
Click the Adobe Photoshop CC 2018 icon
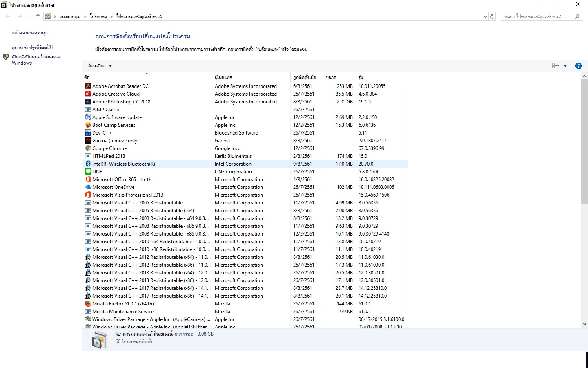click(88, 101)
